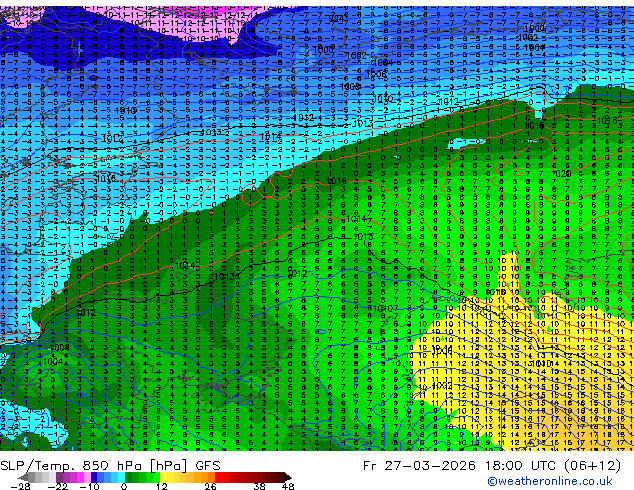634x490 pixels.
Task: Click the '1020' isobar label on map
Action: point(561,174)
